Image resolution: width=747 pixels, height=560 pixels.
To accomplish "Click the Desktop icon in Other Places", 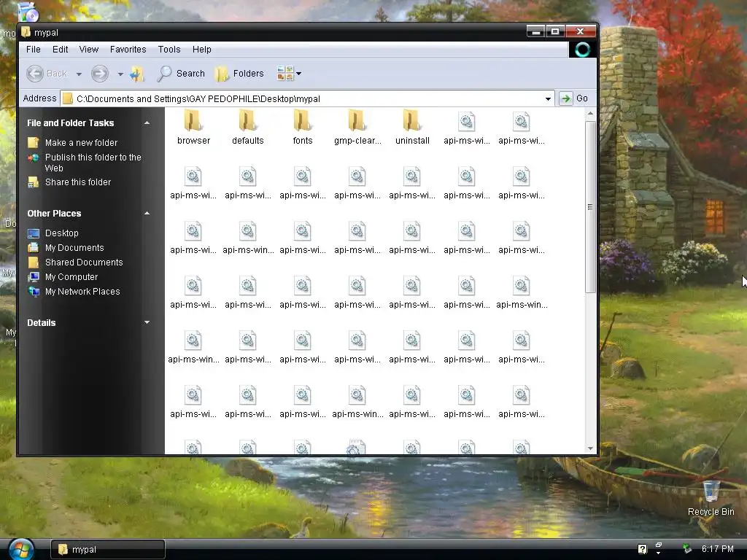I will (x=34, y=233).
